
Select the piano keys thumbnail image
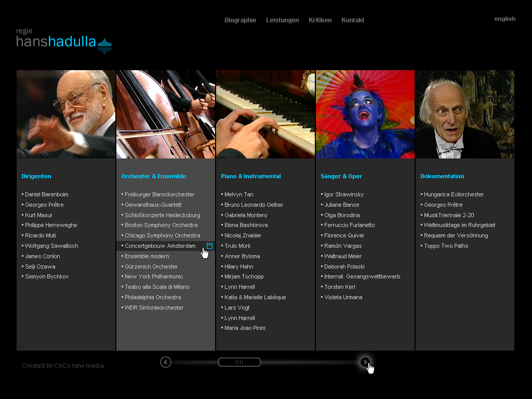click(x=265, y=114)
